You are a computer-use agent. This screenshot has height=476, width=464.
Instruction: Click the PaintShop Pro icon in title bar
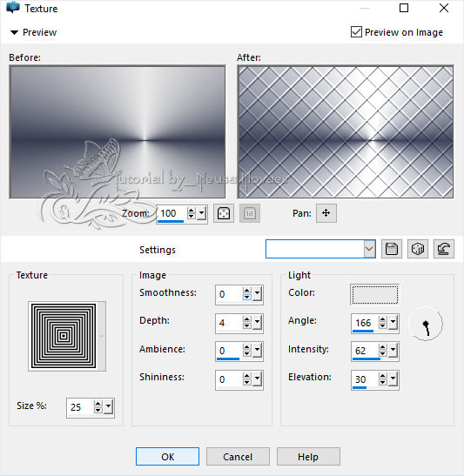pos(13,8)
